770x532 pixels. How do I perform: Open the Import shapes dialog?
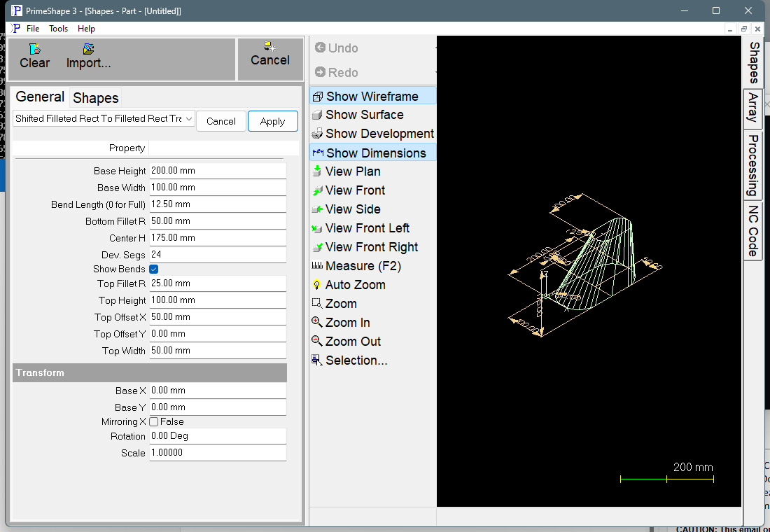coord(88,56)
